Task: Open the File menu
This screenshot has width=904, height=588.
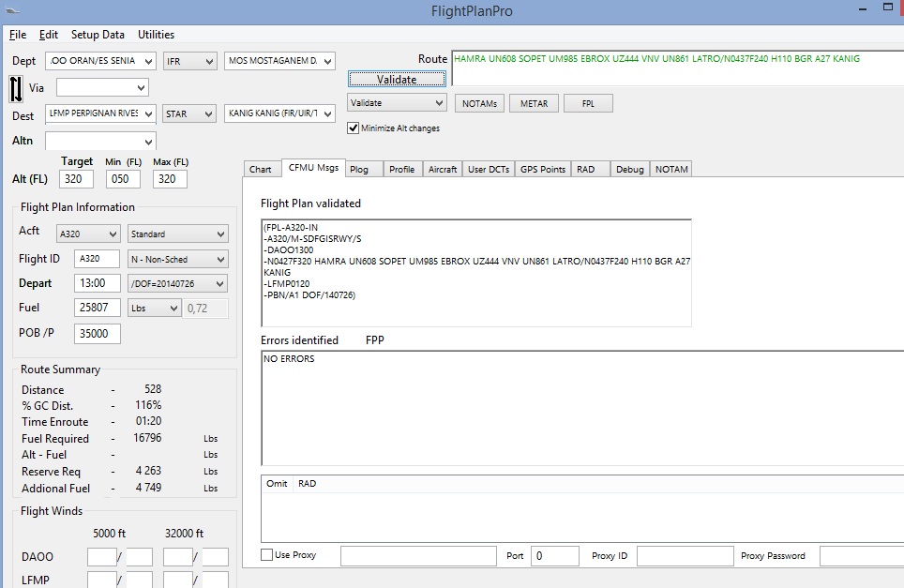Action: click(18, 35)
